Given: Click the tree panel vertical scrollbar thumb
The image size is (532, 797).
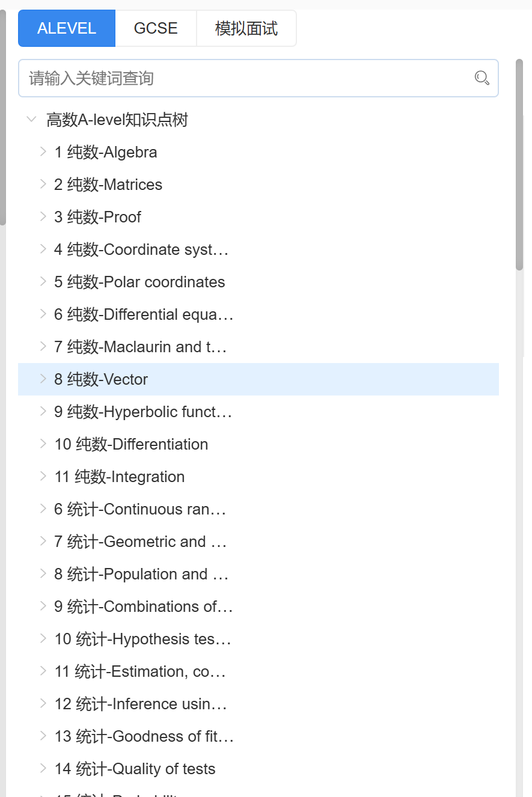Looking at the screenshot, I should coord(519,165).
